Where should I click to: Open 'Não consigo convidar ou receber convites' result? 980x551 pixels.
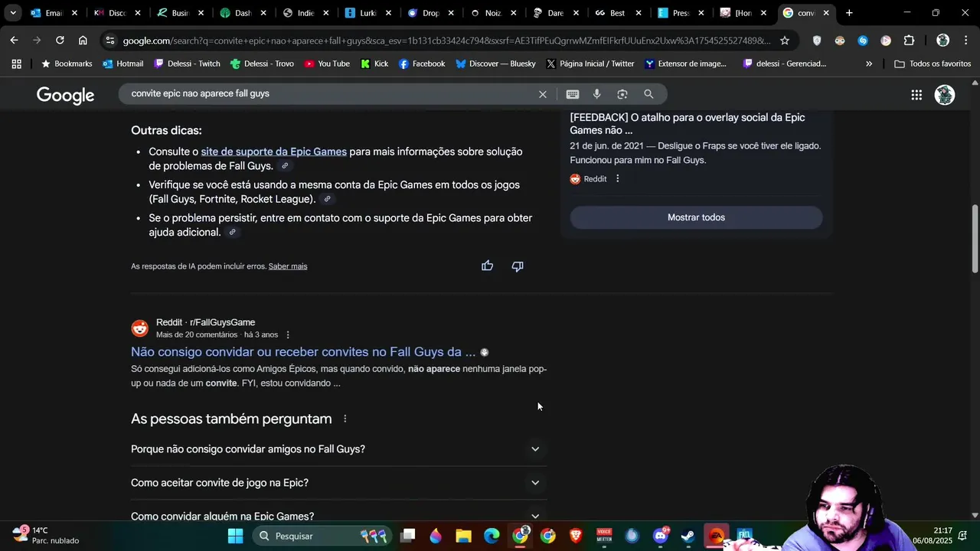click(303, 352)
